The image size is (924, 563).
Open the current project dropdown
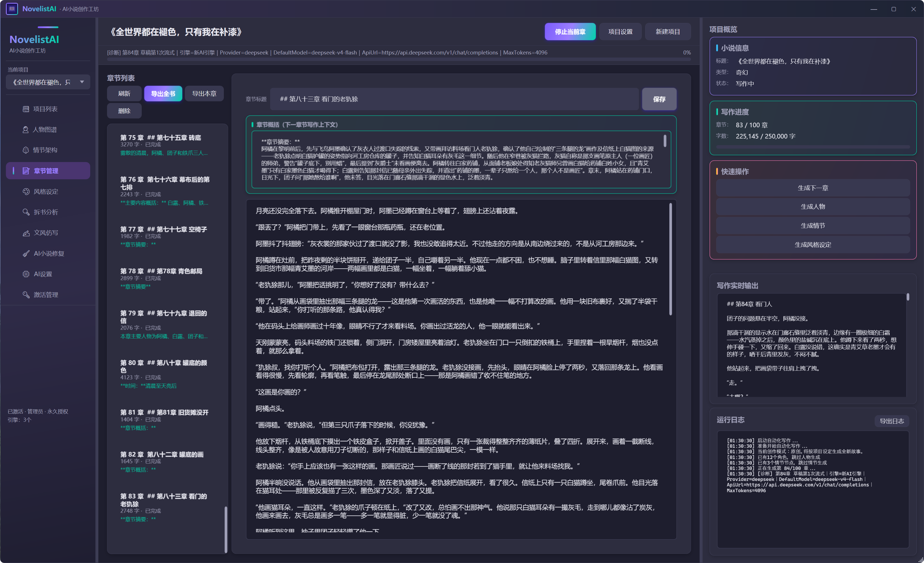point(48,82)
